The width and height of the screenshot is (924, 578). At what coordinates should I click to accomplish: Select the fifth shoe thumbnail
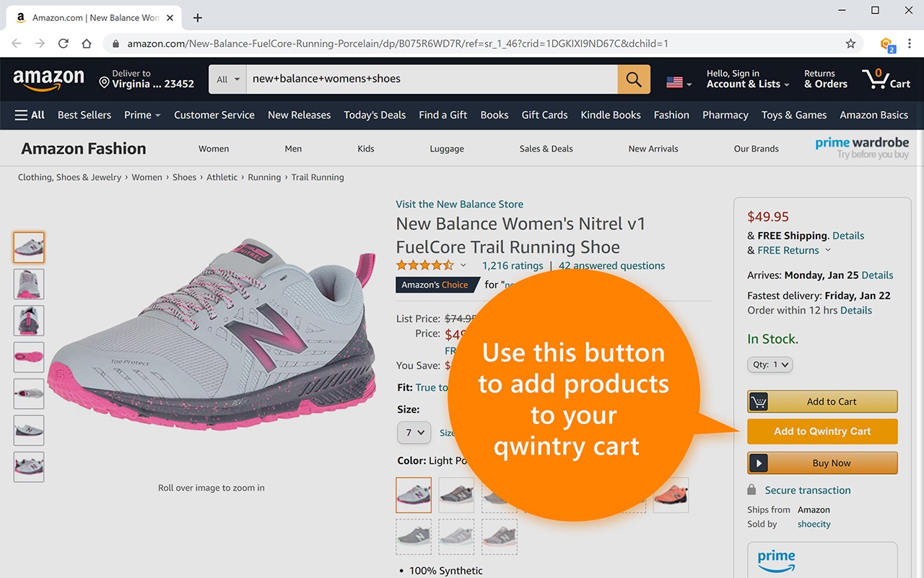pyautogui.click(x=29, y=394)
